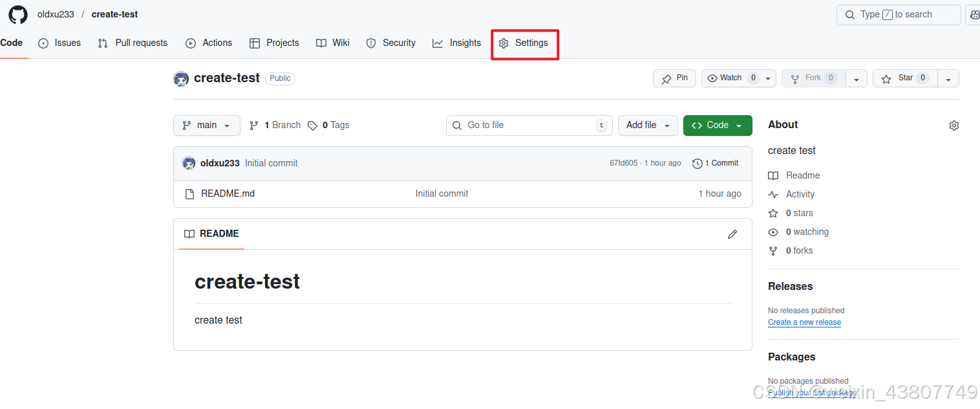The height and width of the screenshot is (409, 980).
Task: Switch to the Code tab
Action: (12, 43)
